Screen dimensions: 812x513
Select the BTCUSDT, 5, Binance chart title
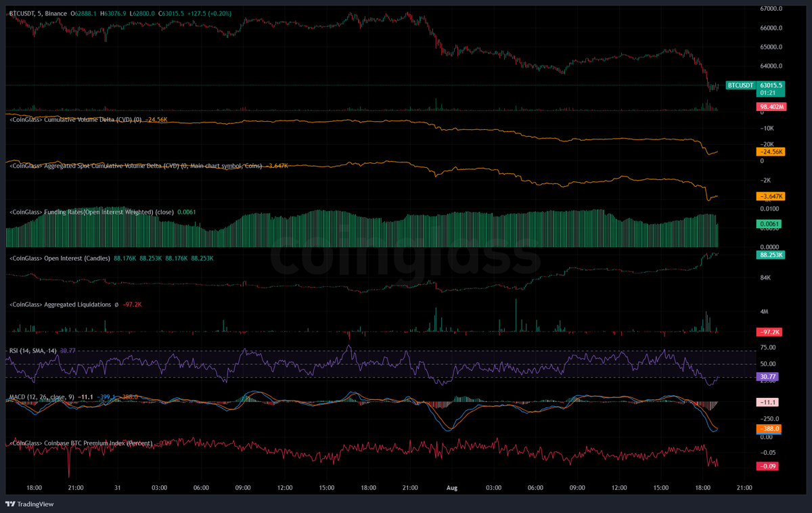[x=38, y=12]
